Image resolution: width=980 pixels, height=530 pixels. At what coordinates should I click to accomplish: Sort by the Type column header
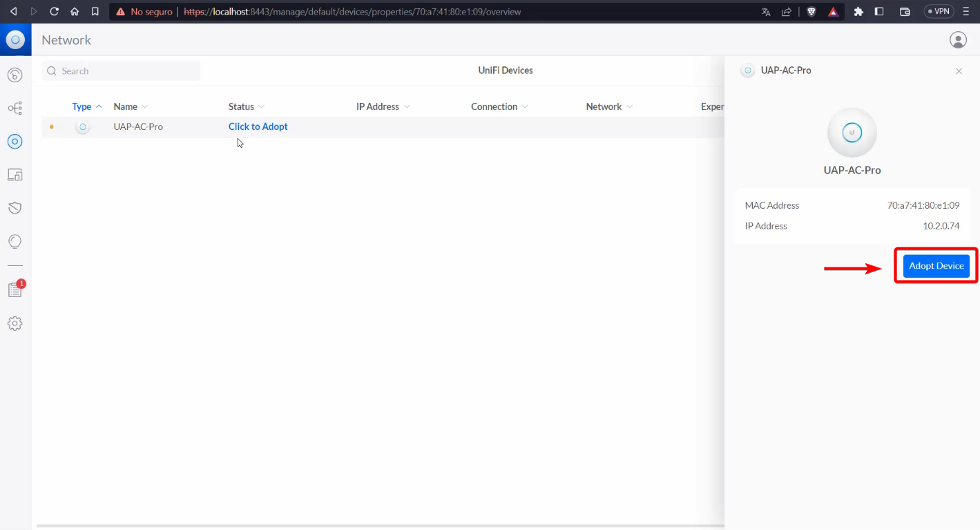click(x=87, y=106)
